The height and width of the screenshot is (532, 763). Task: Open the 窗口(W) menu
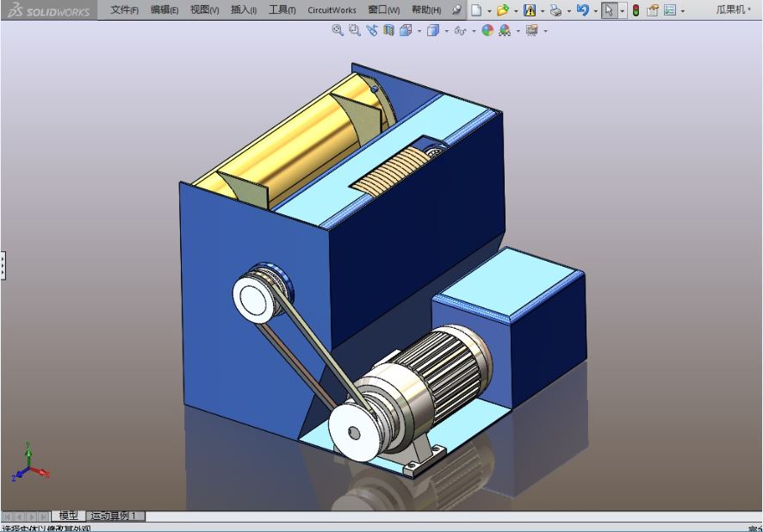(x=384, y=9)
